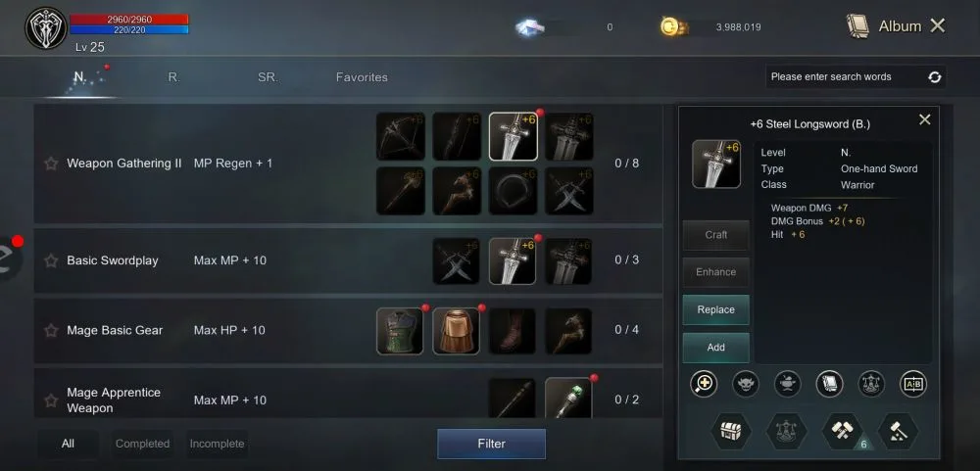
Task: Toggle favorite star for Basic Swordplay
Action: (x=51, y=260)
